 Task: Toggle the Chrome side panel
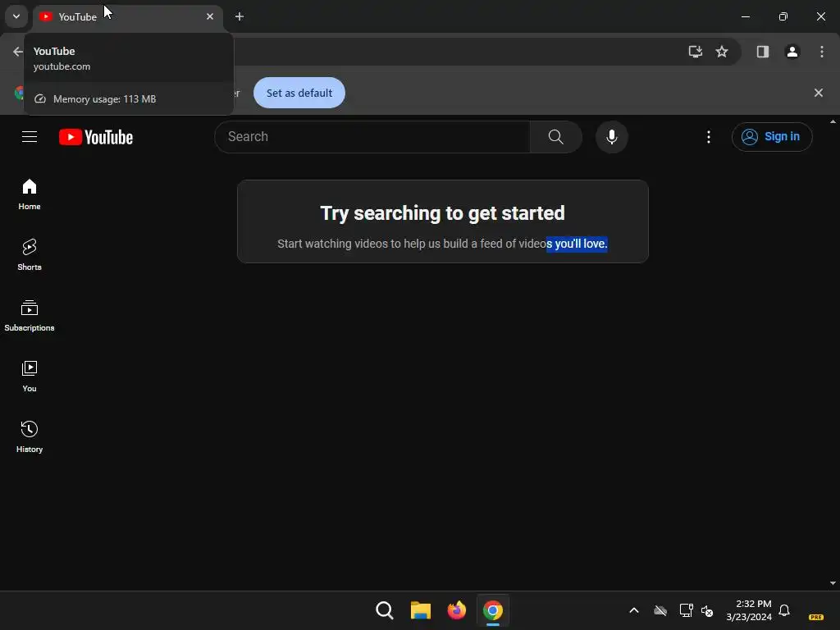[x=762, y=52]
